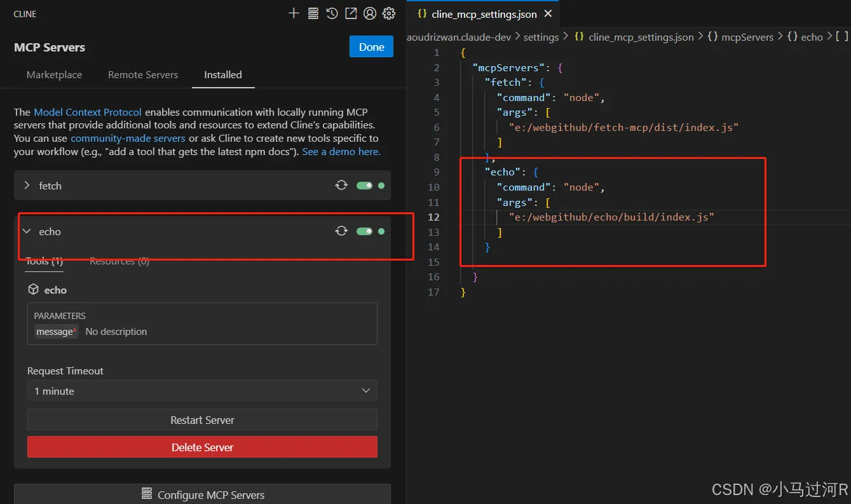
Task: Click the refresh icon for fetch server
Action: [x=341, y=186]
